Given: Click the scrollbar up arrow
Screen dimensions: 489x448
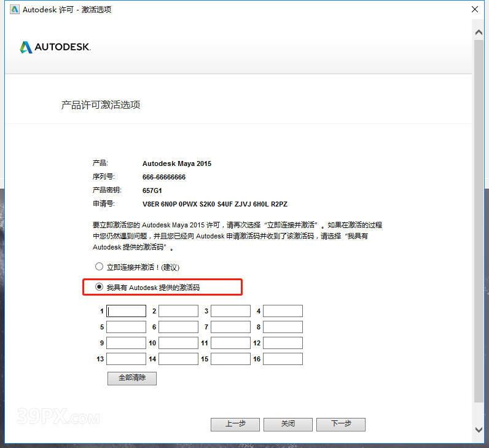Looking at the screenshot, I should pos(479,29).
